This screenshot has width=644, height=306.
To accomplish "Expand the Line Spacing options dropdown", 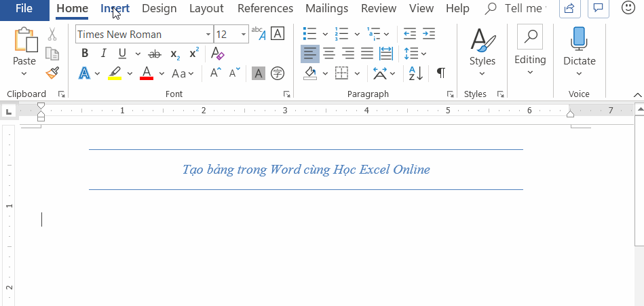I will coord(424,54).
